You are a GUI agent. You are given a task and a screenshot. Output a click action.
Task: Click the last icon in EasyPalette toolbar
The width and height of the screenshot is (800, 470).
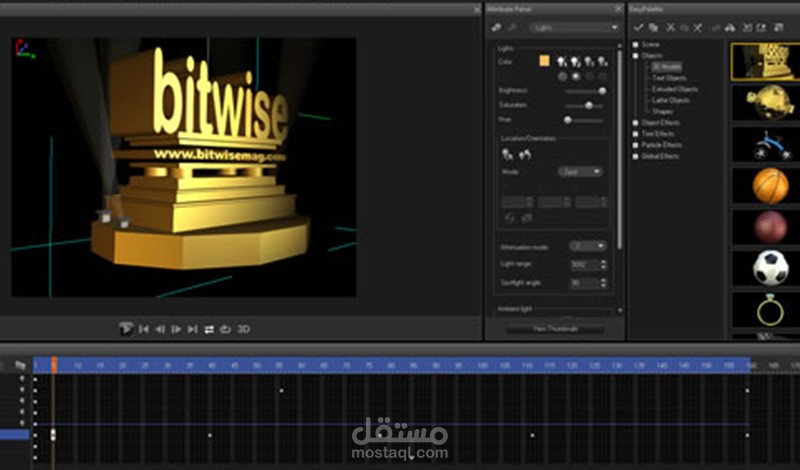pos(779,28)
